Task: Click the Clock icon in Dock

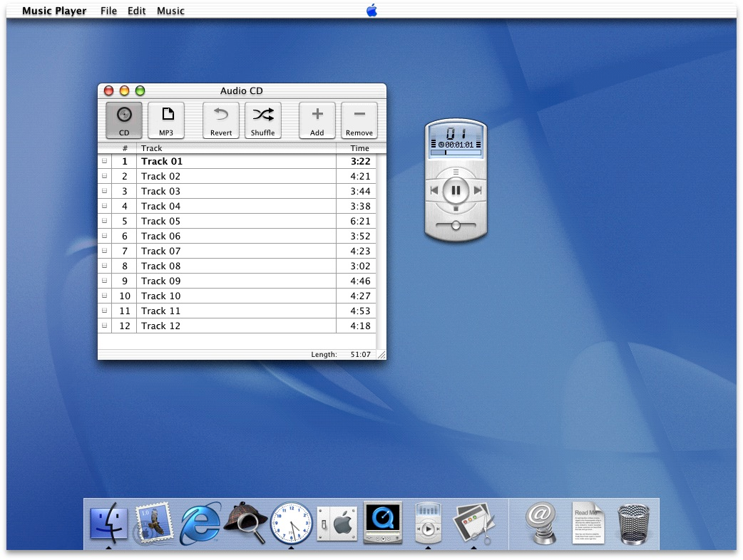Action: click(x=292, y=523)
